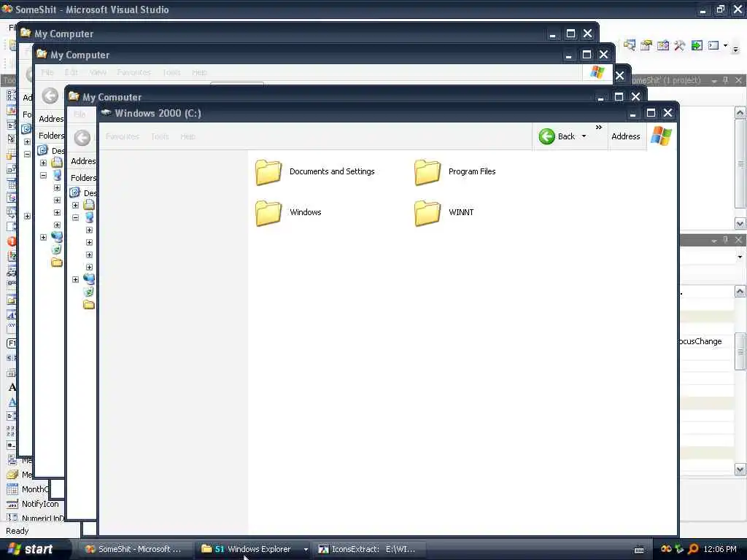Open Solution Explorer from Visual Studio toolbar

(630, 45)
